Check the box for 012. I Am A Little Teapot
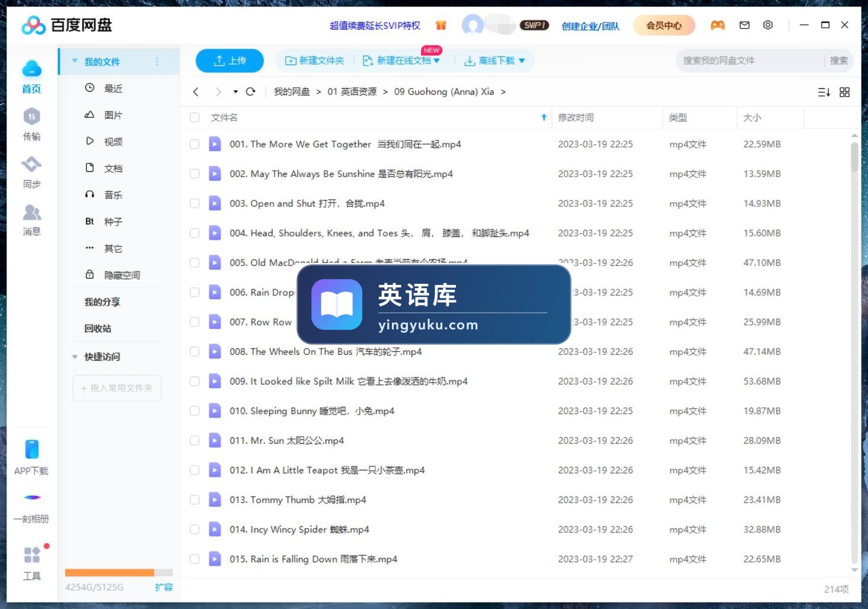Viewport: 868px width, 609px height. tap(194, 470)
